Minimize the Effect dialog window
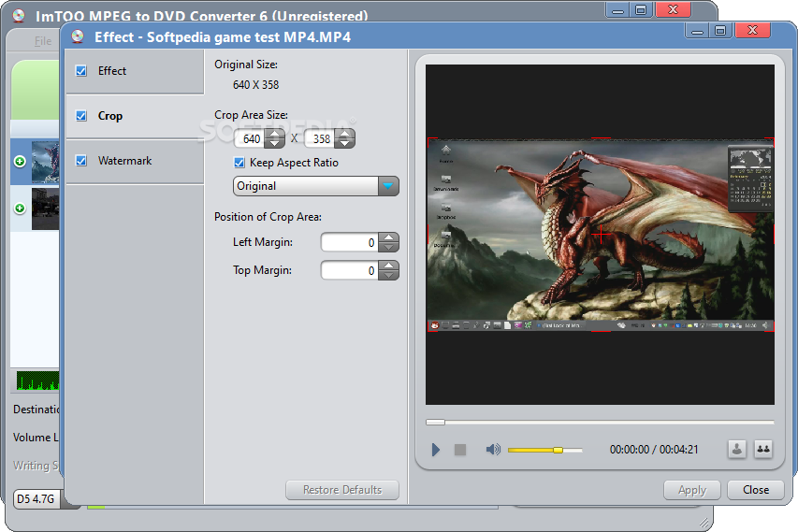Image resolution: width=798 pixels, height=532 pixels. [698, 31]
